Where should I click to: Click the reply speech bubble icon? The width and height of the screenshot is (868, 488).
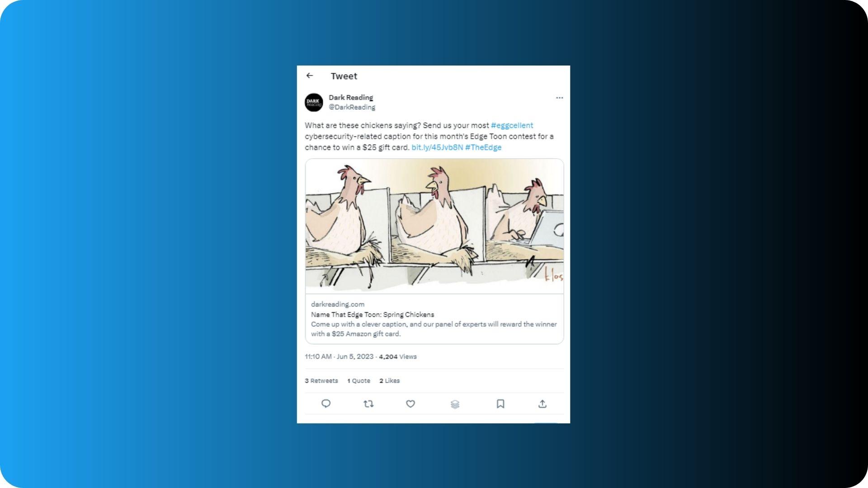326,404
